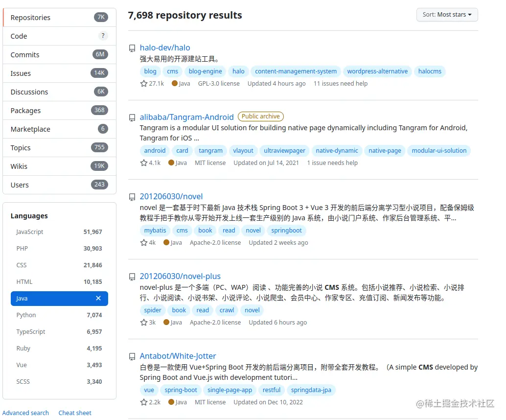Open 11 issues need help link
Image resolution: width=506 pixels, height=420 pixels.
[x=341, y=84]
